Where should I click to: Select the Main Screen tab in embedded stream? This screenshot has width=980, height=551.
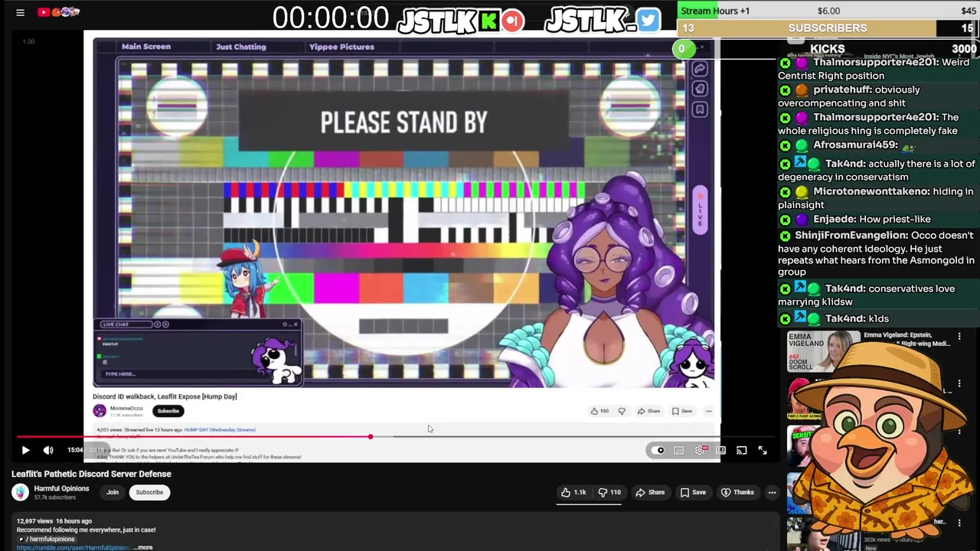pos(145,47)
